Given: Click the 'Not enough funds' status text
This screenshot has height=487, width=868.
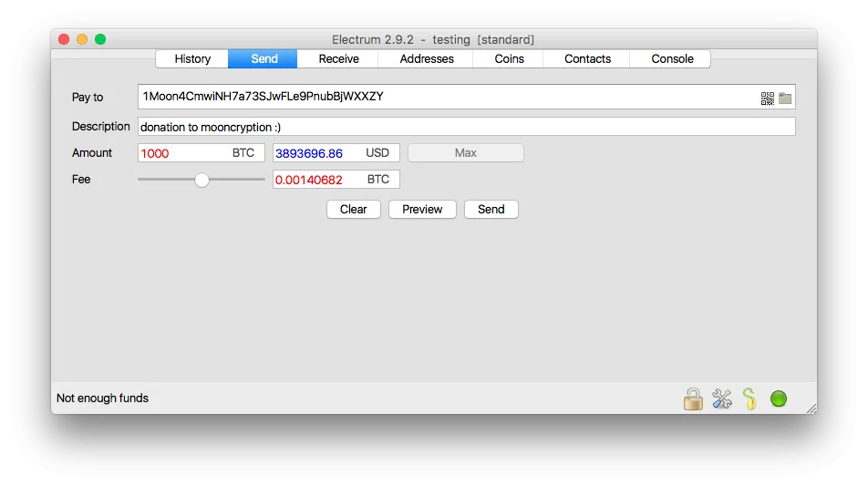Looking at the screenshot, I should coord(102,398).
